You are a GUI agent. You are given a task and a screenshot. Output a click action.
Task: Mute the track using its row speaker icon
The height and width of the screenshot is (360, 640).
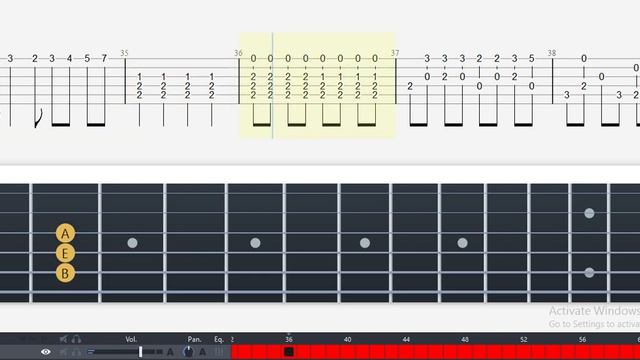tap(63, 352)
